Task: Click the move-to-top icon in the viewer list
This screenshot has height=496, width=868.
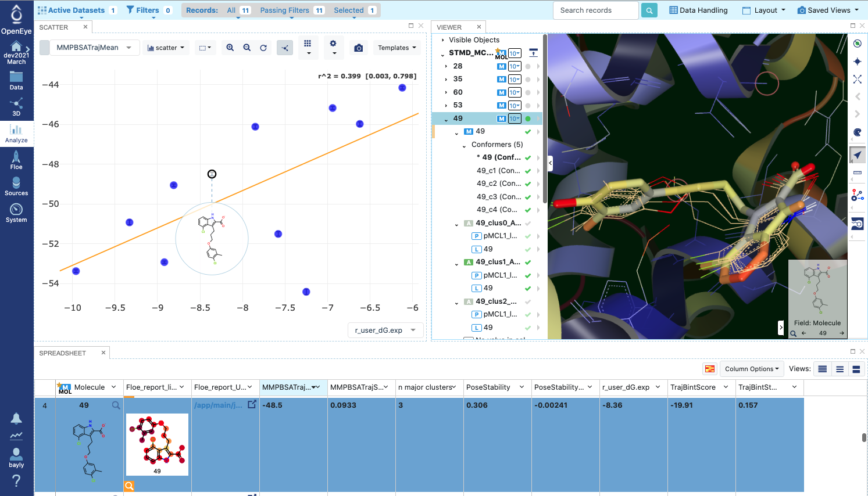Action: tap(533, 53)
